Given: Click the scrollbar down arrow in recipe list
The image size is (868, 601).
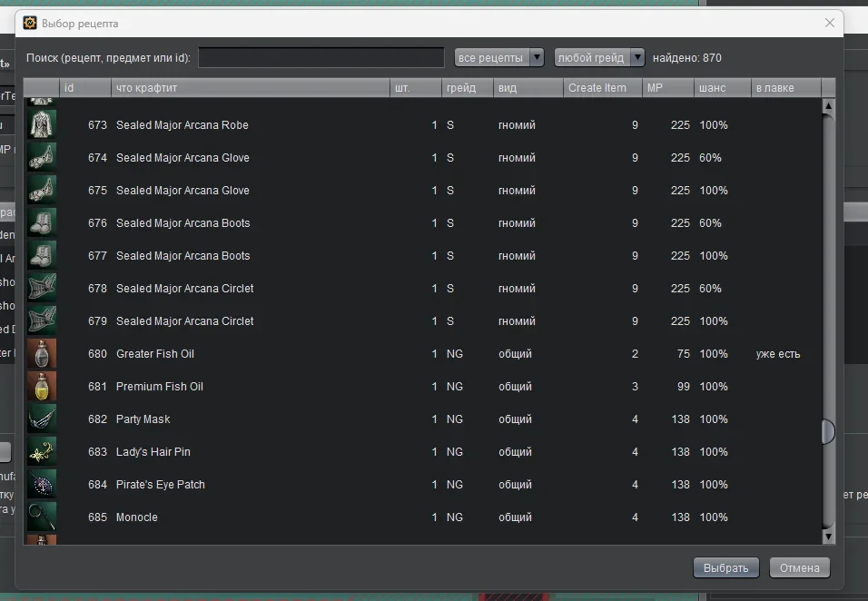Looking at the screenshot, I should tap(828, 537).
